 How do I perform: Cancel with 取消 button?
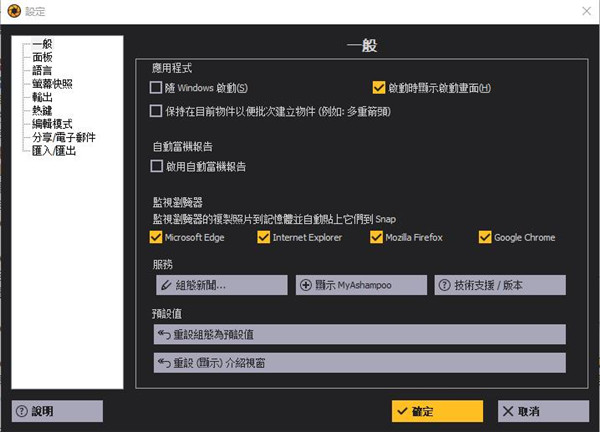click(x=543, y=411)
